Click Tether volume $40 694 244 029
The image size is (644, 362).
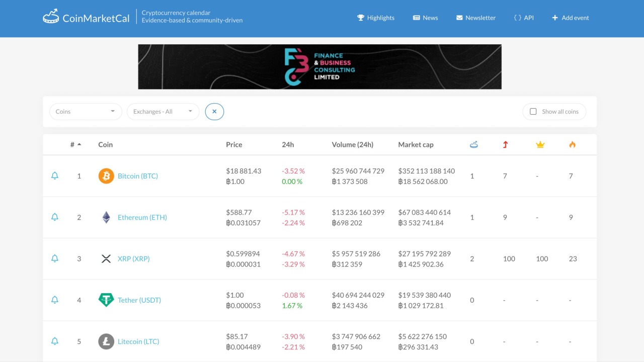[x=358, y=295]
